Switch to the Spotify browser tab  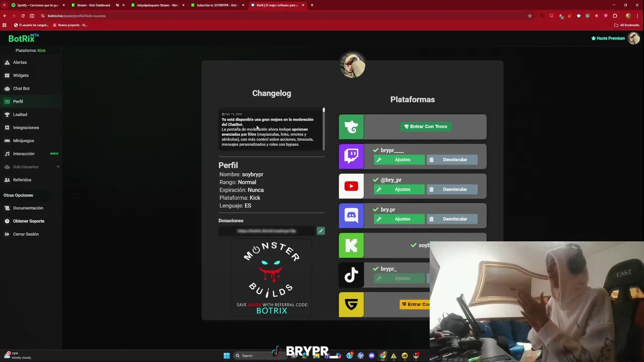(38, 5)
